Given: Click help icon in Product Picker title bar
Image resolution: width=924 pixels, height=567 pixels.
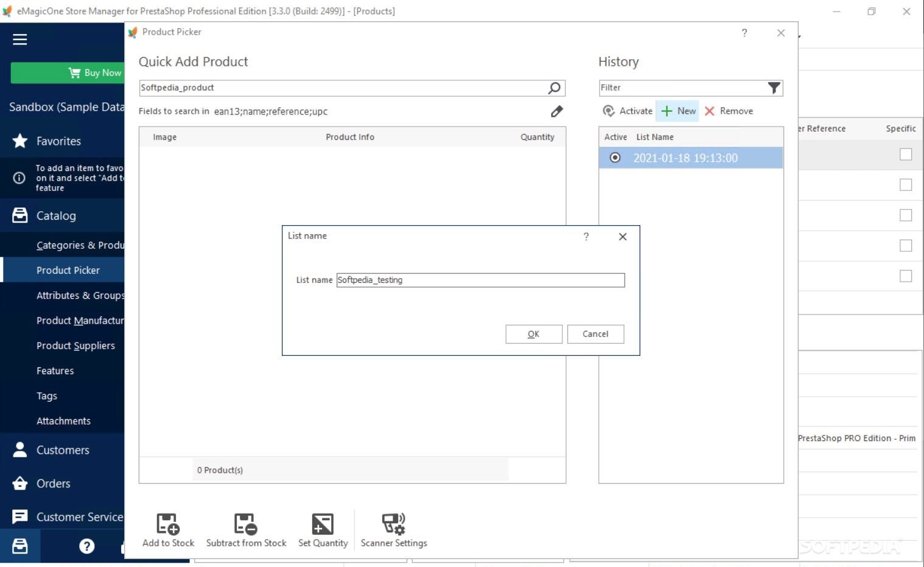Looking at the screenshot, I should 744,33.
